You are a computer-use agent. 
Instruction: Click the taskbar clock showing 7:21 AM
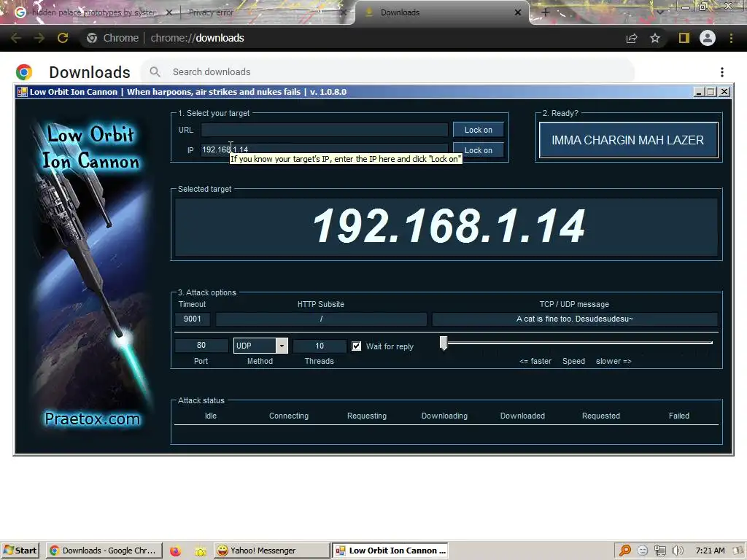tap(710, 551)
